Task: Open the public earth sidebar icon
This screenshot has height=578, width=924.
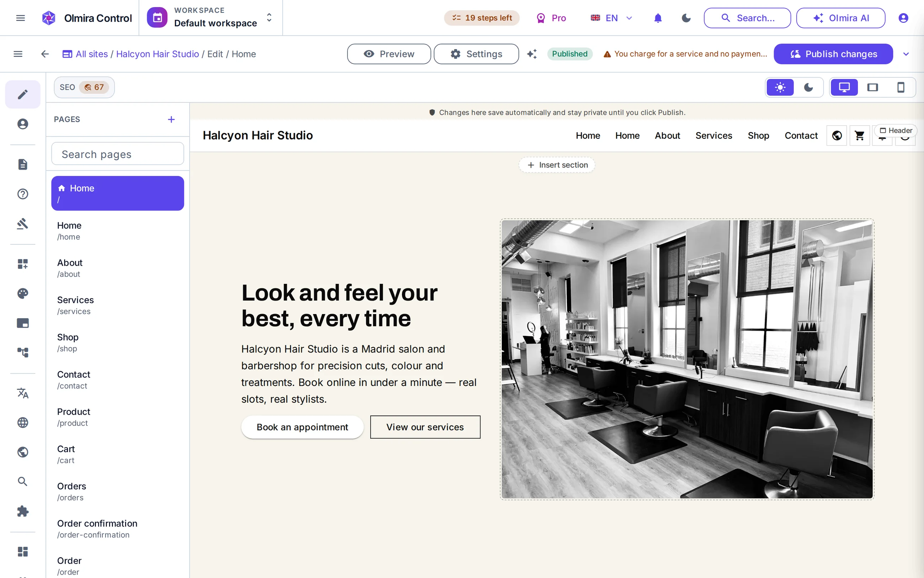Action: [x=22, y=452]
